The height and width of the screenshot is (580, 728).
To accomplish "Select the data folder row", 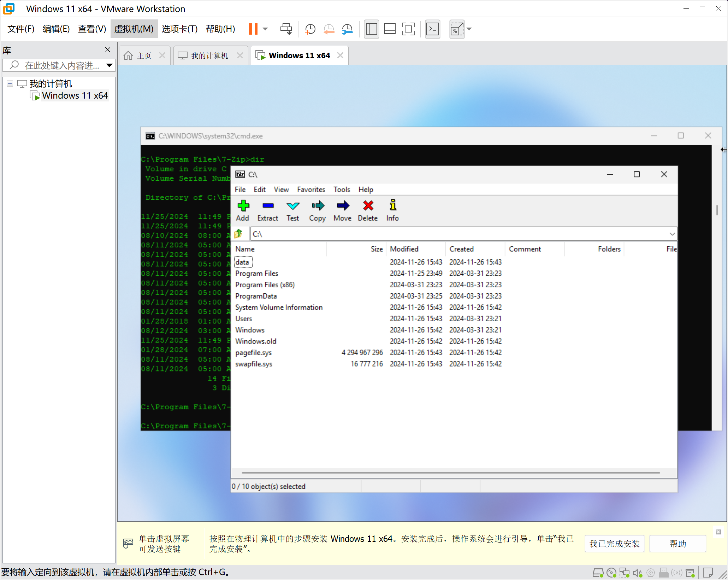I will click(454, 262).
